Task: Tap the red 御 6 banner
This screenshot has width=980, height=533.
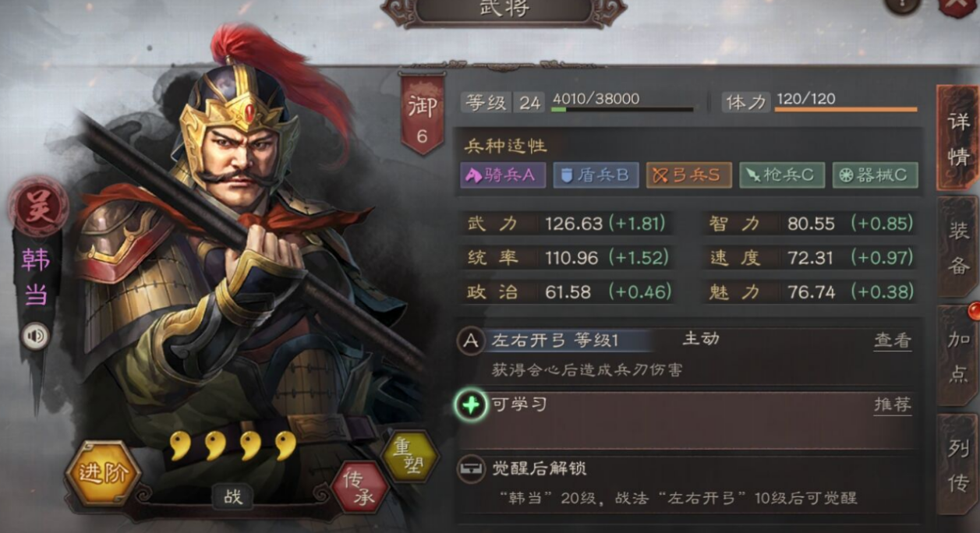Action: pyautogui.click(x=422, y=114)
